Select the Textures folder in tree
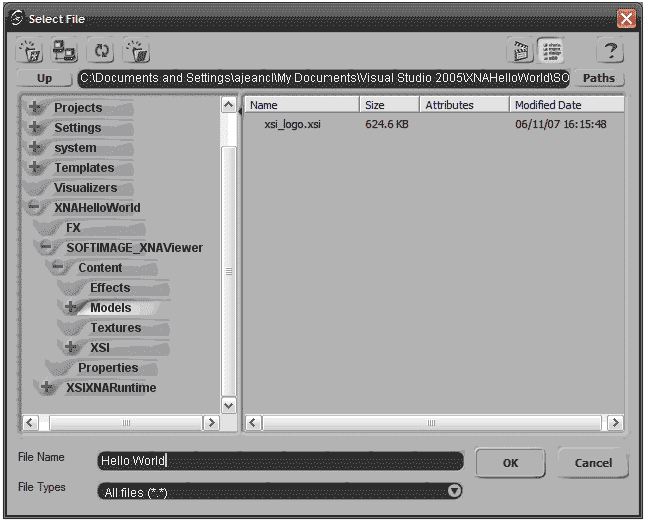 point(115,328)
